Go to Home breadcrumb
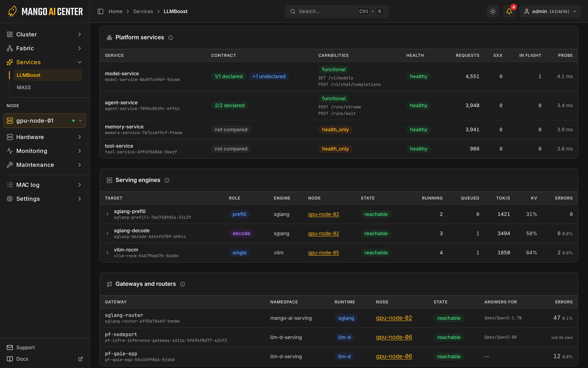 tap(115, 11)
